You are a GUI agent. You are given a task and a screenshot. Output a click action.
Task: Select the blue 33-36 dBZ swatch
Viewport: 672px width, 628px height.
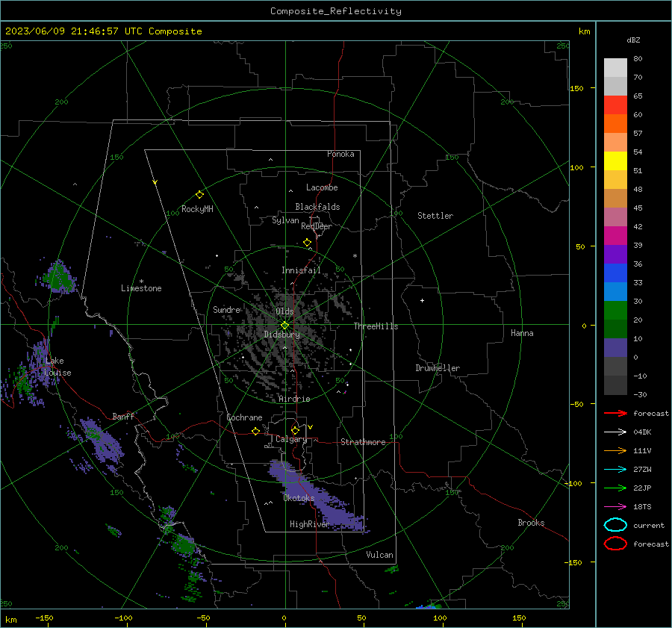pos(615,273)
